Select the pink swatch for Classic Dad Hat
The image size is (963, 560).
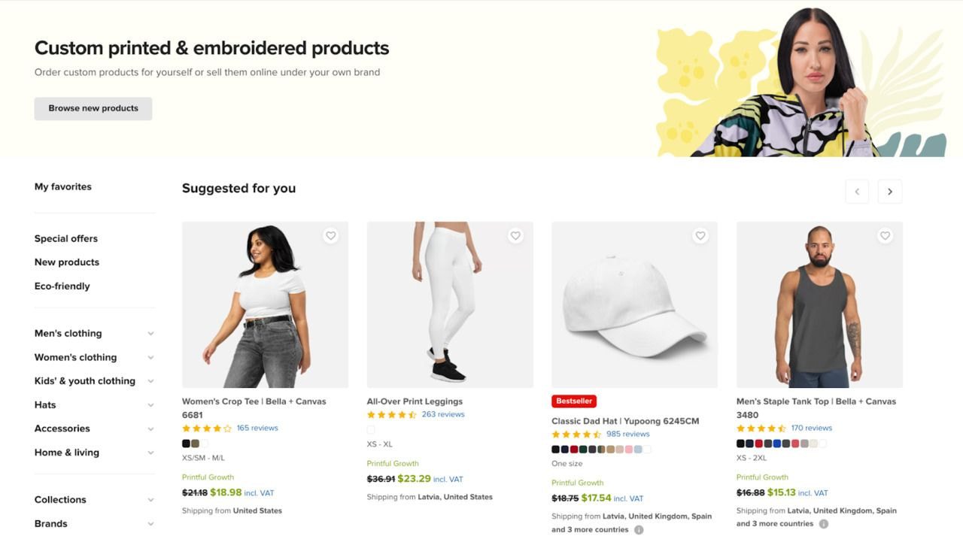tap(629, 450)
